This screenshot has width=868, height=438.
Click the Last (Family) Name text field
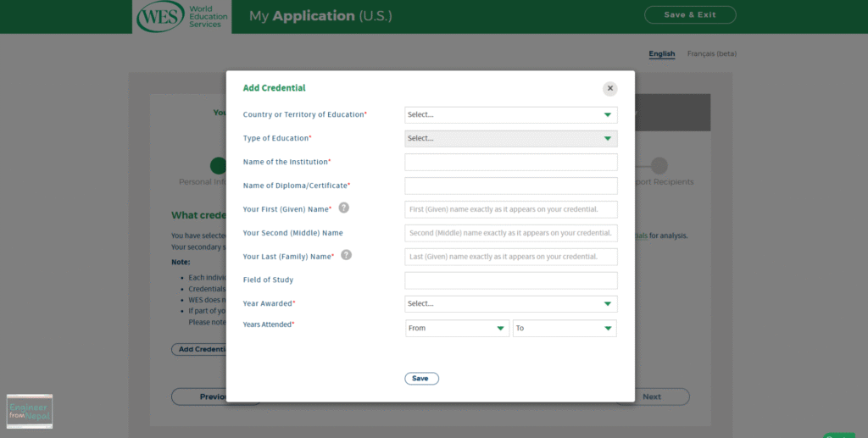click(x=511, y=257)
